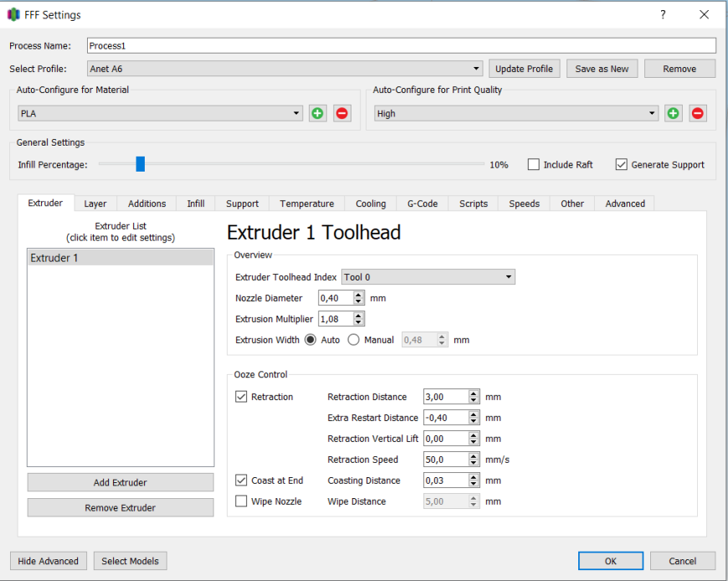Click the Update Profile button

pos(524,69)
